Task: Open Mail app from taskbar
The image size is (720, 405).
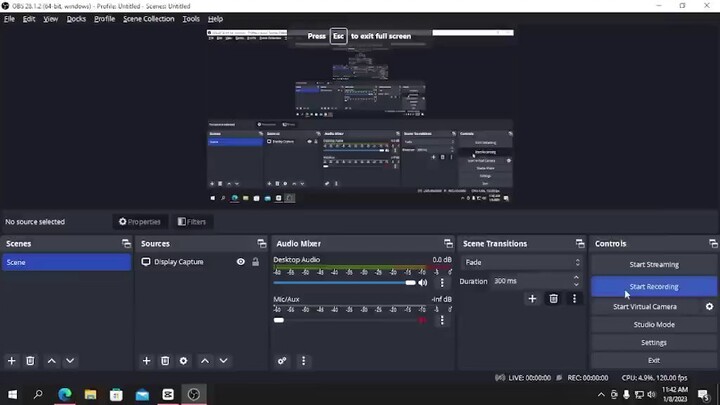Action: [x=142, y=394]
